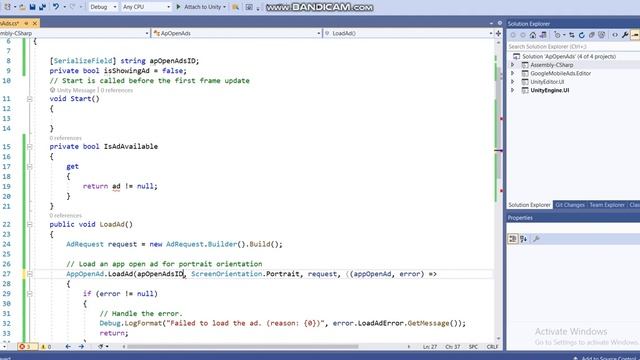Click '0 references' above IsAdAvailable
Viewport: 640px width, 360px height.
click(x=66, y=138)
